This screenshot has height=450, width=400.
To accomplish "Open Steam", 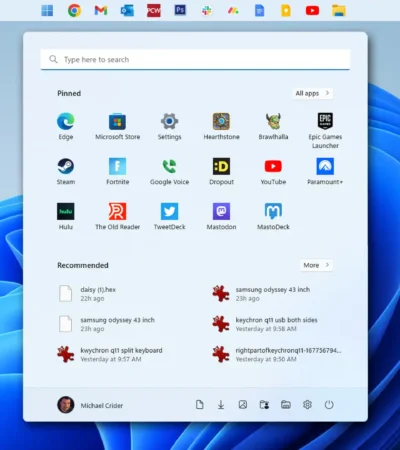I will click(x=66, y=171).
